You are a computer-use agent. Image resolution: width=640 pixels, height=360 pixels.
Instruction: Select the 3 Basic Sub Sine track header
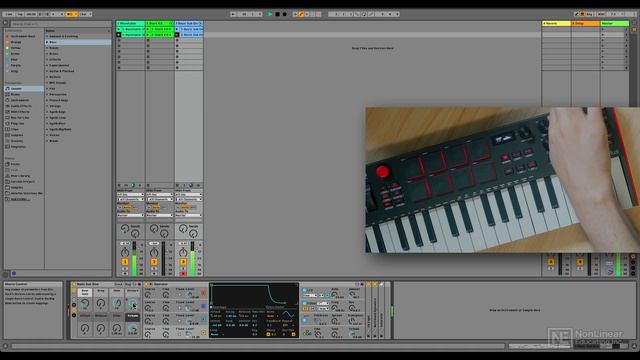pyautogui.click(x=189, y=24)
